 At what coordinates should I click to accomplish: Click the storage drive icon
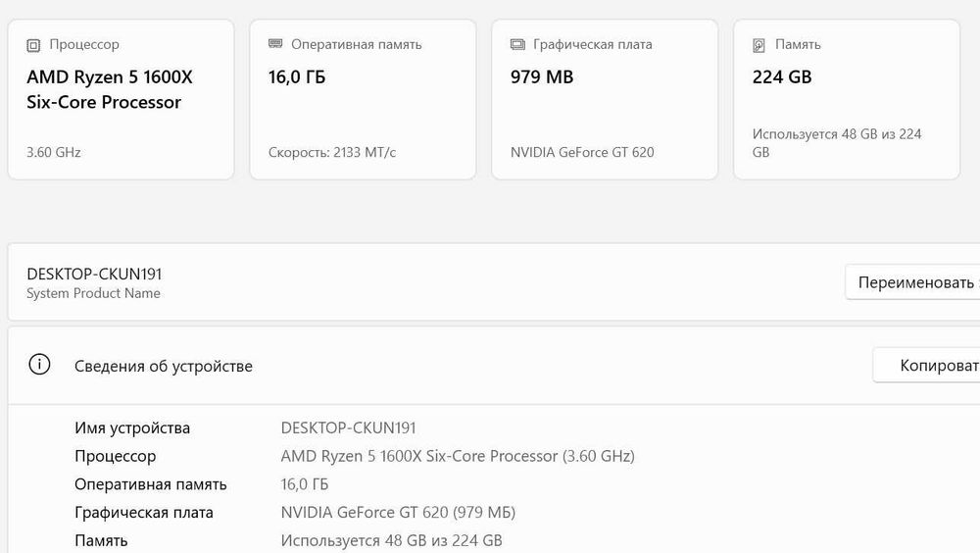(x=759, y=45)
